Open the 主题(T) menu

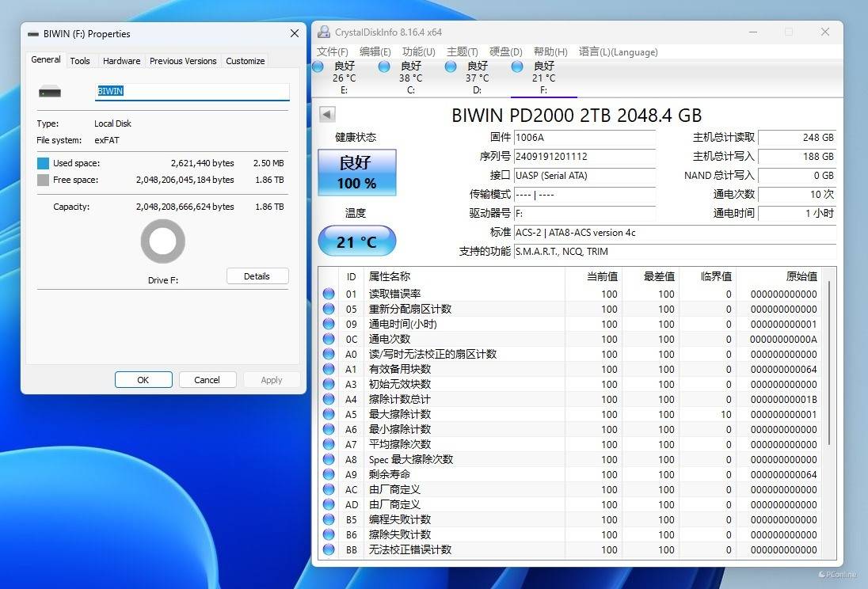pyautogui.click(x=463, y=51)
